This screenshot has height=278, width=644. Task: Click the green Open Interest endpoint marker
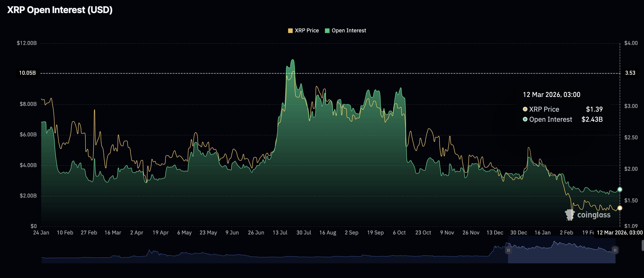click(x=620, y=189)
